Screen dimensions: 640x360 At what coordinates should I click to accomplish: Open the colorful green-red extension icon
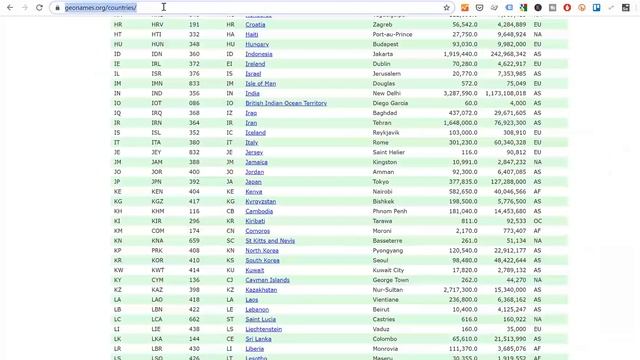523,8
